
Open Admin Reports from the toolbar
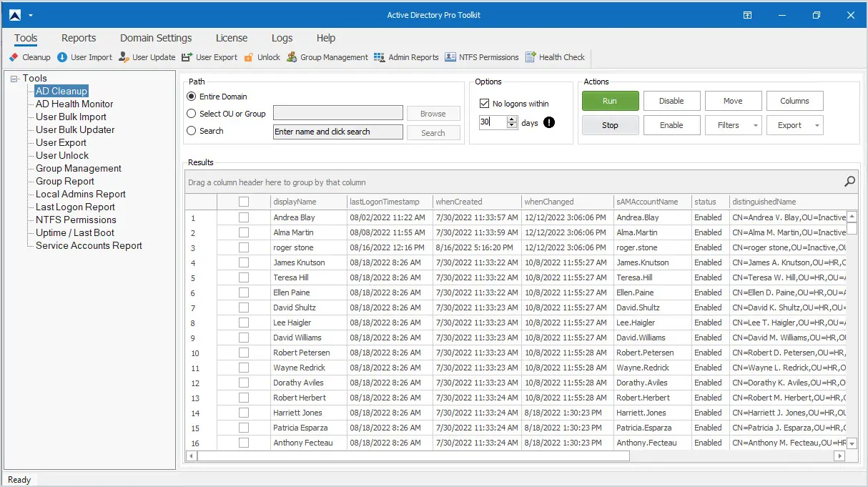406,57
